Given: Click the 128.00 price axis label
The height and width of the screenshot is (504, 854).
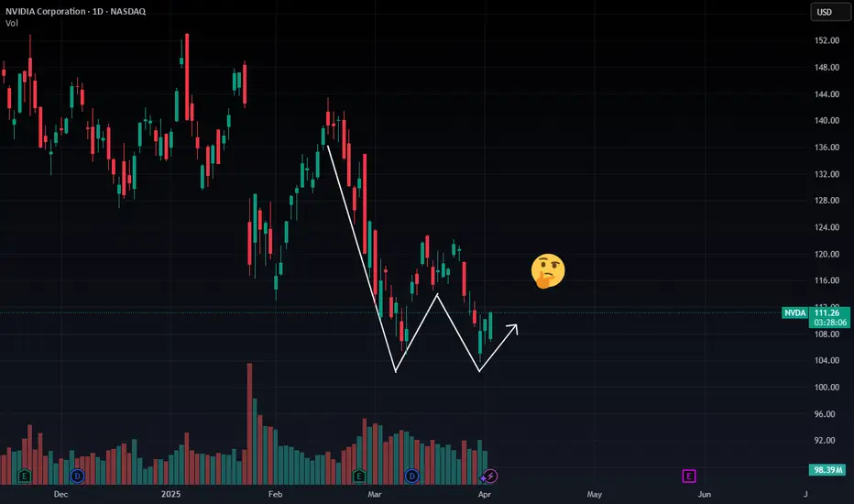Looking at the screenshot, I should [827, 201].
